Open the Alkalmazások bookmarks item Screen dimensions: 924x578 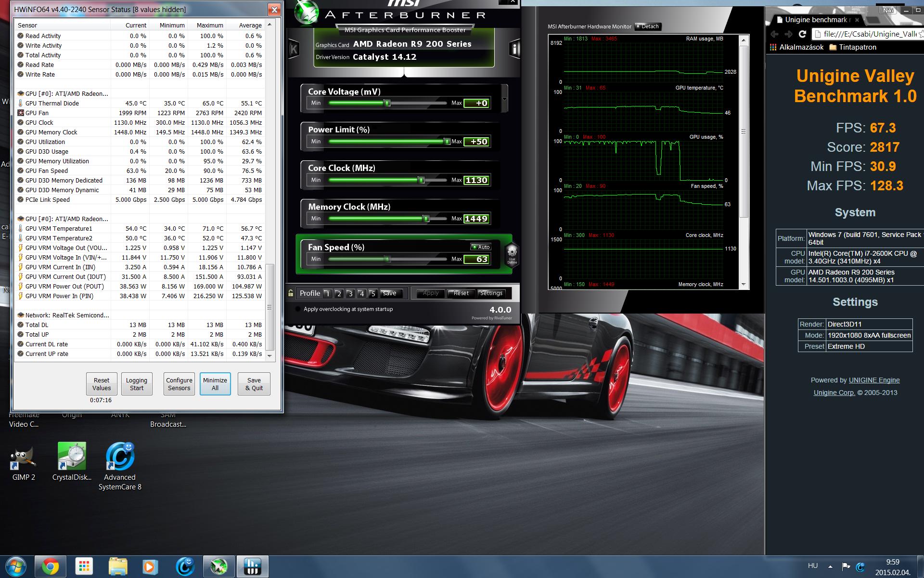[797, 47]
